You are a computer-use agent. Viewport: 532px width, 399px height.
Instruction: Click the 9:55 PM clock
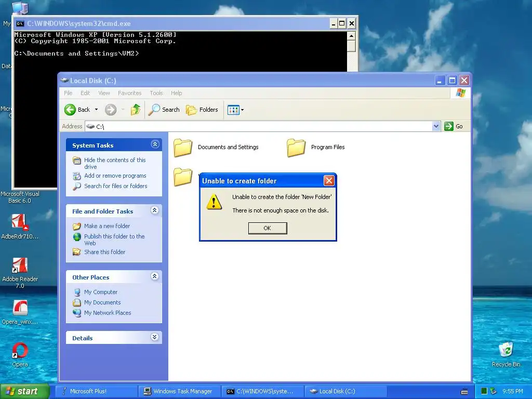[x=513, y=391]
